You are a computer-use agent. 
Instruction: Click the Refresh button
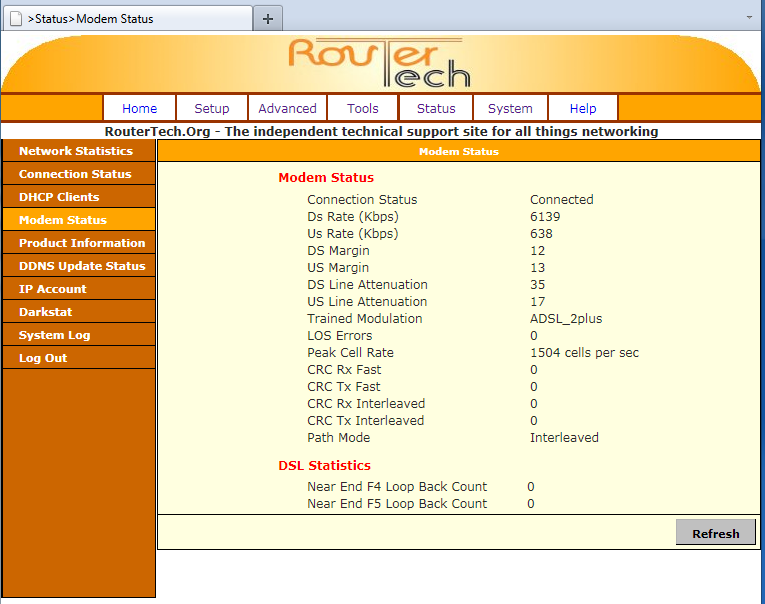[715, 533]
